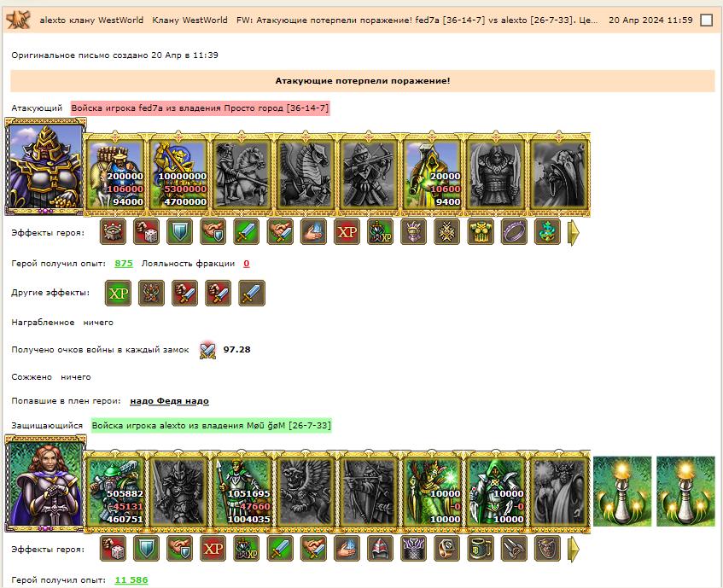
Task: Open defender experience 11 586 link
Action: (x=131, y=580)
